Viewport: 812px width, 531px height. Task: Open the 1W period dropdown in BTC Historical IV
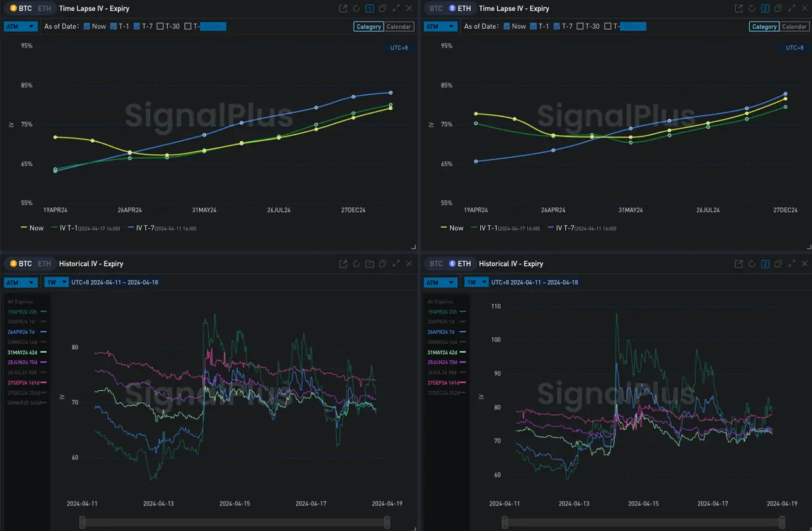pyautogui.click(x=55, y=282)
